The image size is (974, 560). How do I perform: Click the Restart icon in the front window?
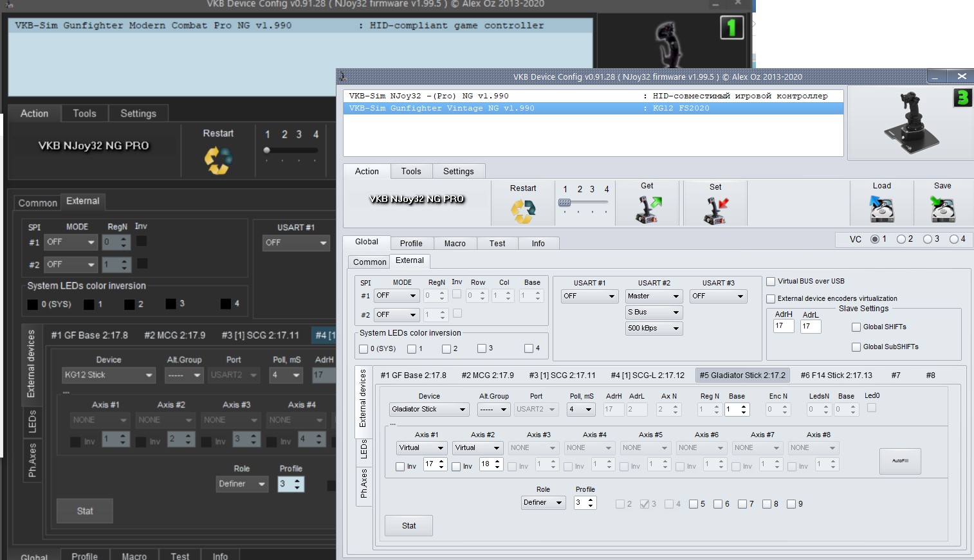[x=523, y=211]
